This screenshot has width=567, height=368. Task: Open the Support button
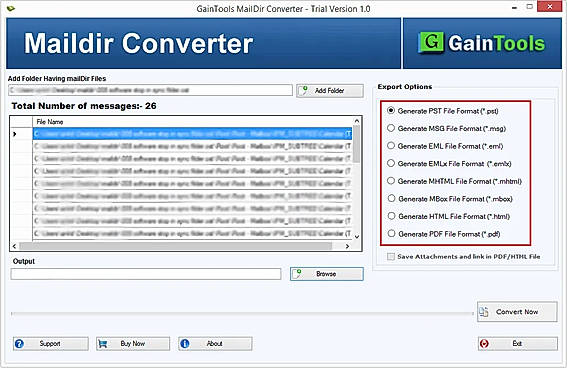[x=51, y=343]
